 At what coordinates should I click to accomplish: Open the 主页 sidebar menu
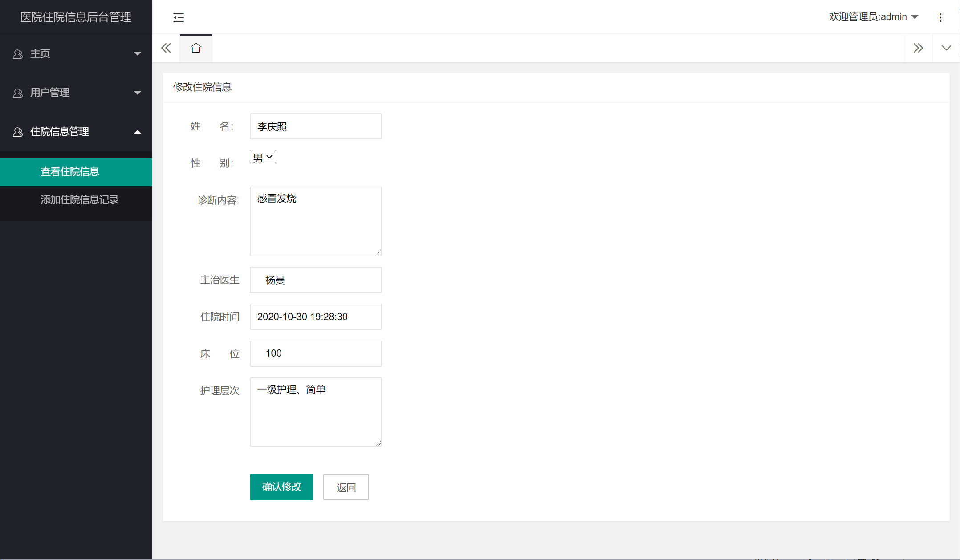tap(76, 54)
